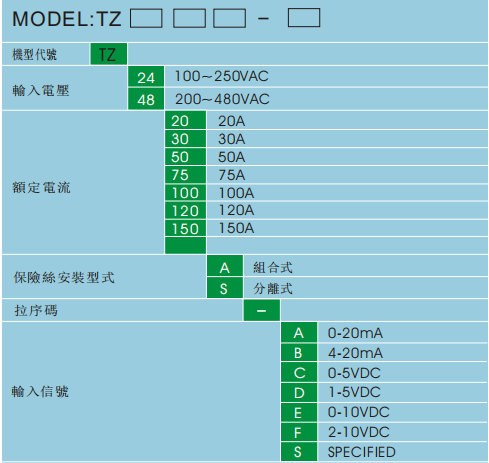Image resolution: width=489 pixels, height=463 pixels.
Task: Select the green TZ code cell
Action: [109, 54]
